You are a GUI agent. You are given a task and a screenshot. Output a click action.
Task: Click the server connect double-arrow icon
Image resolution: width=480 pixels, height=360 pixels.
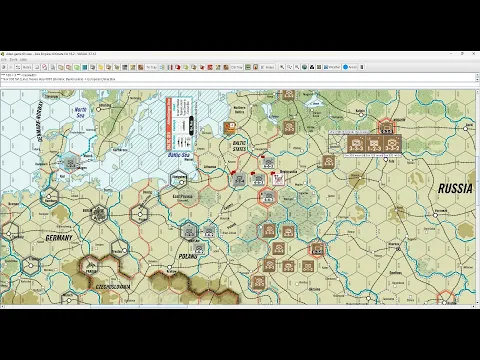pyautogui.click(x=18, y=67)
